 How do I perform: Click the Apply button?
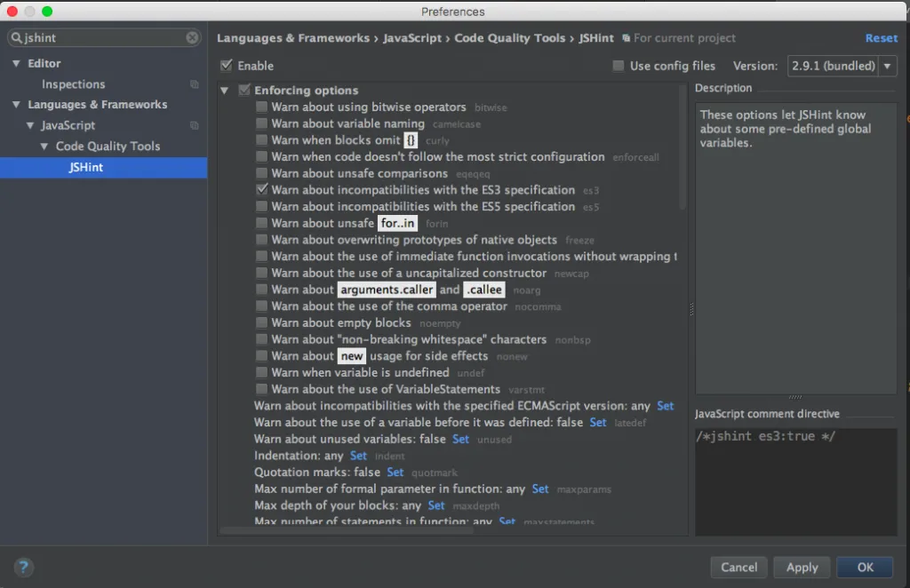pos(802,567)
